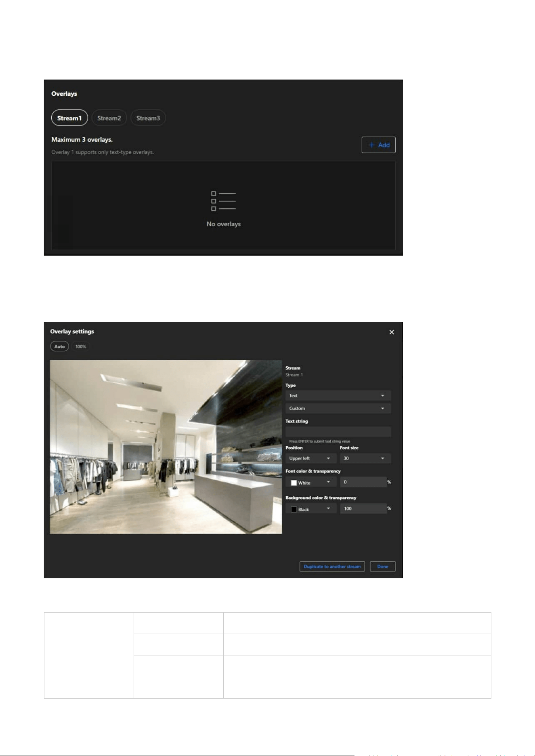Viewport: 535px width, 756px height.
Task: Click Duplicate to another stream button
Action: coord(332,566)
